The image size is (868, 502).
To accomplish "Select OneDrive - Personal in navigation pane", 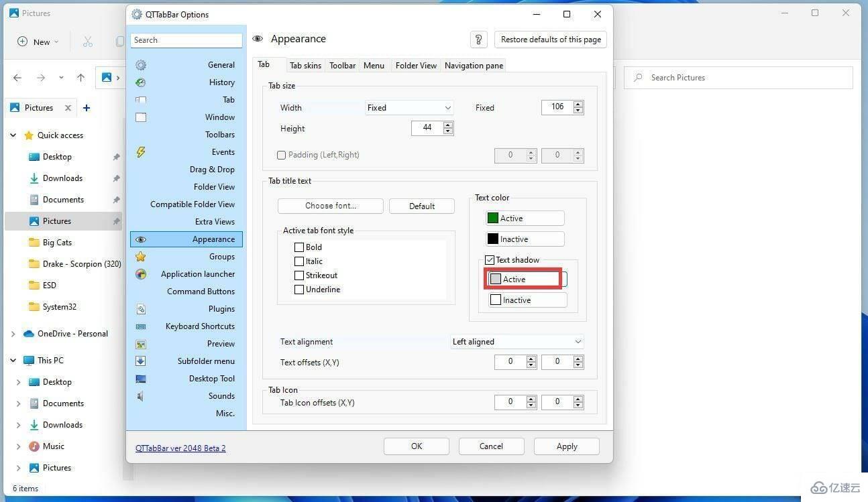I will tap(72, 334).
